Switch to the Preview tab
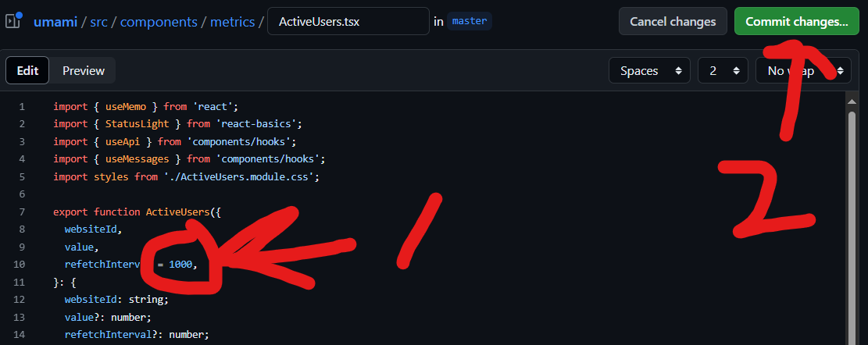Viewport: 868px width, 345px height. pos(84,71)
